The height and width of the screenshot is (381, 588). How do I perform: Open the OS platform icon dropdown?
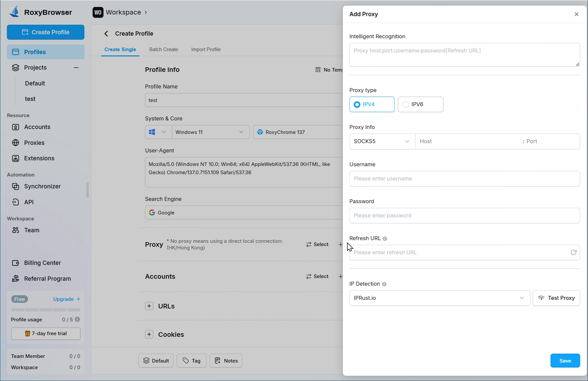tap(159, 132)
